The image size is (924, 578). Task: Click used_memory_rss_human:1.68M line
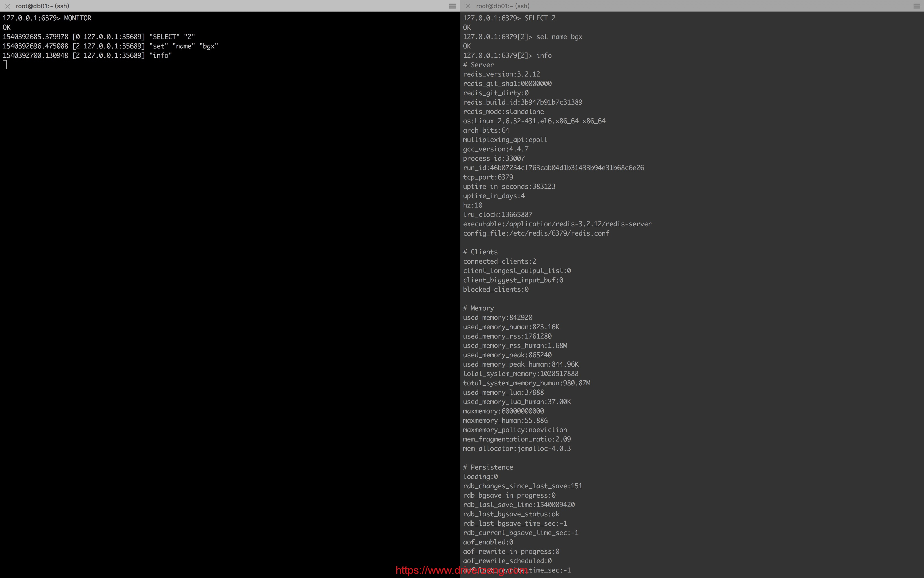coord(515,346)
